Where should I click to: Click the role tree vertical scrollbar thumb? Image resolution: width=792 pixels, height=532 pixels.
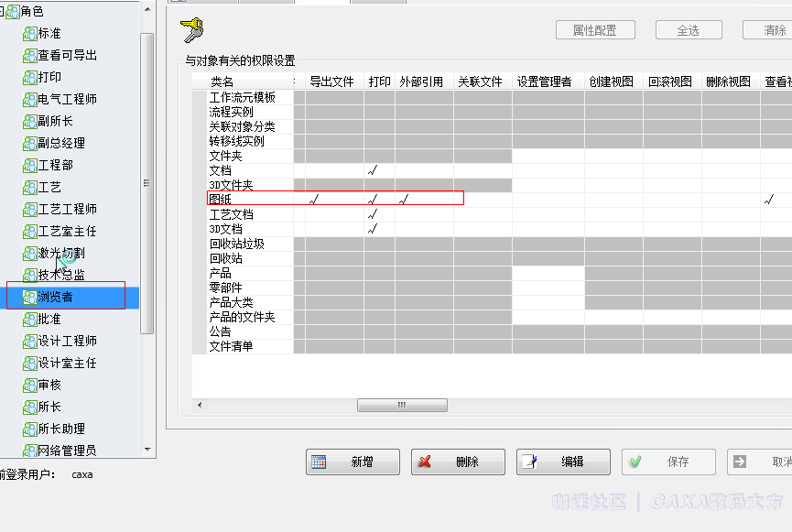147,183
